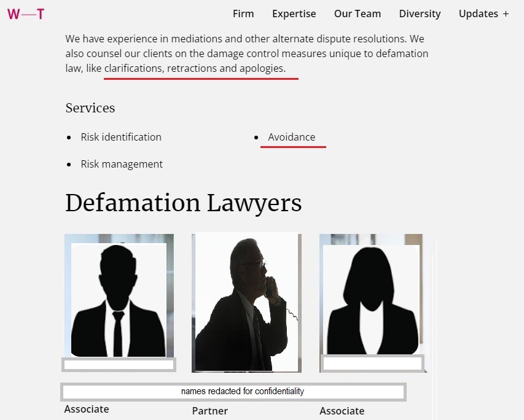Image resolution: width=524 pixels, height=420 pixels.
Task: Open the Our Team page
Action: pos(358,14)
